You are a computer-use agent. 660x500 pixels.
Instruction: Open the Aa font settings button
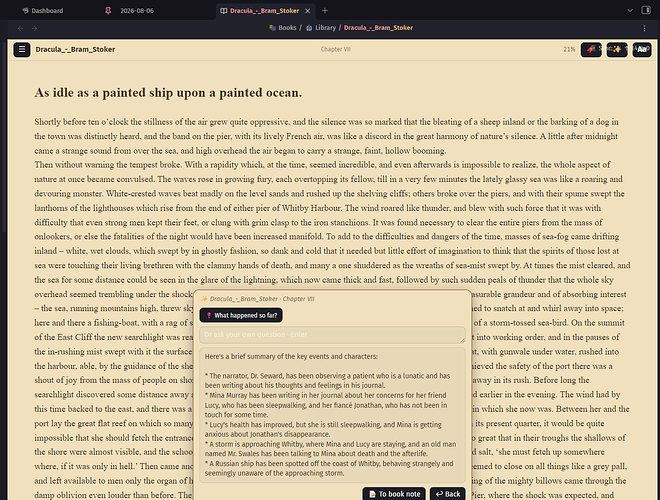point(642,50)
